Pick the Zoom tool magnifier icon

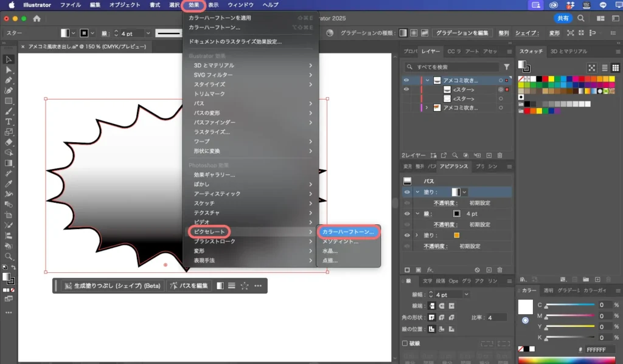tap(9, 256)
